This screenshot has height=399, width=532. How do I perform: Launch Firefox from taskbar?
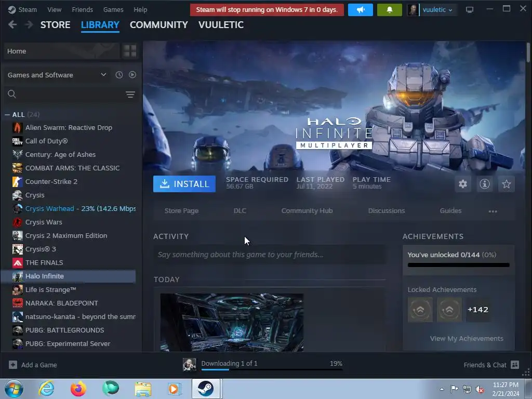click(78, 389)
